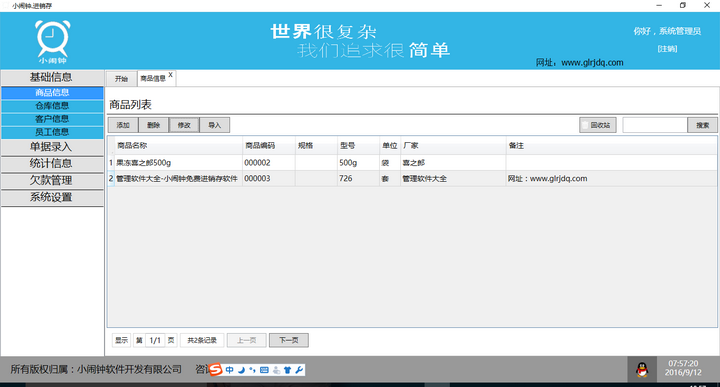
Task: Click the 单位 column header
Action: pos(390,146)
